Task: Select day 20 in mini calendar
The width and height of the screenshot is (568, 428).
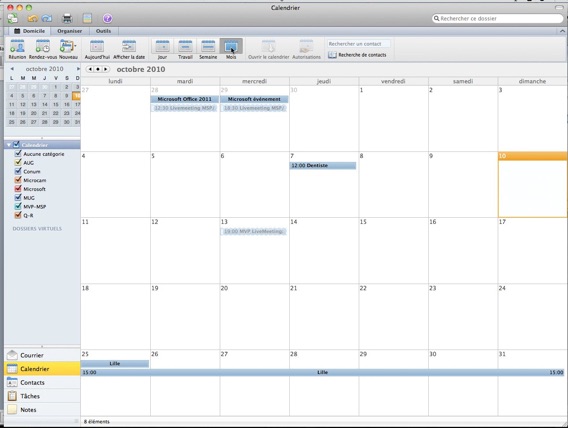Action: (34, 113)
